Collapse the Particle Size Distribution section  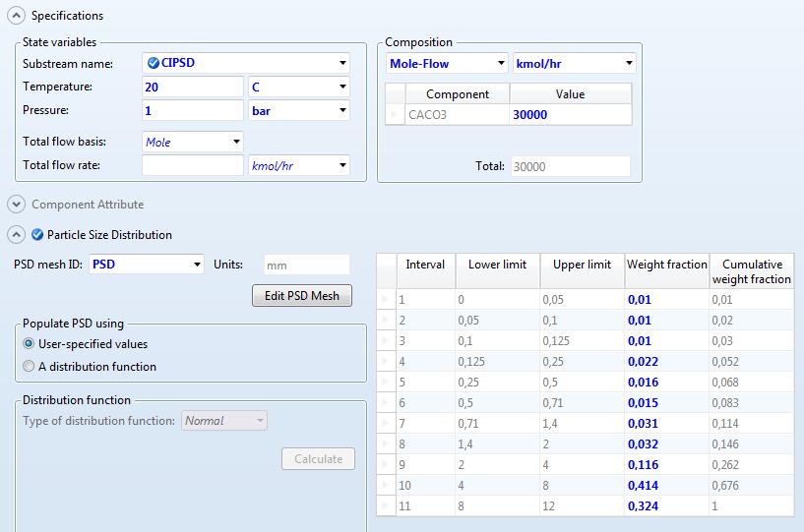(x=16, y=235)
